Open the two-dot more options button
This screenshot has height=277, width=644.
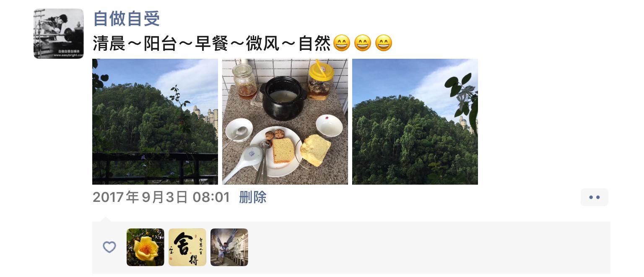594,197
